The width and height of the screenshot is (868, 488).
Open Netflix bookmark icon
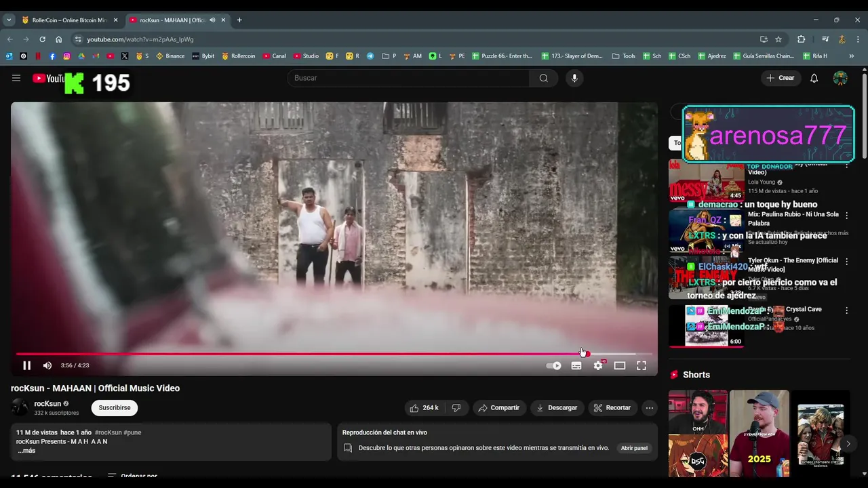point(38,56)
